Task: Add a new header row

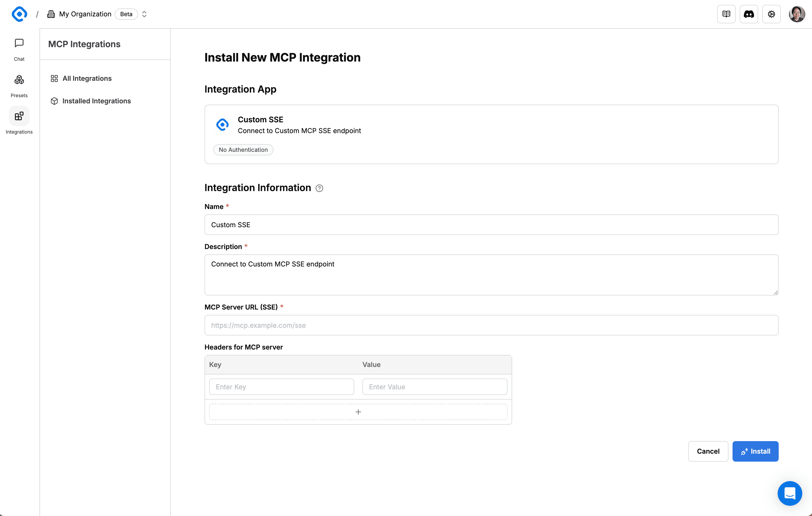Action: [358, 412]
